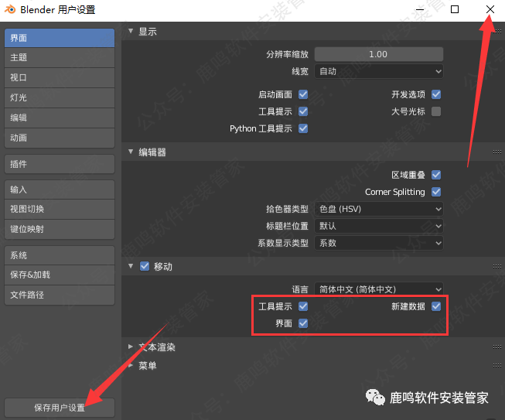The height and width of the screenshot is (420, 505).
Task: Click the 编辑器 panel drag grip icon
Action: point(496,152)
